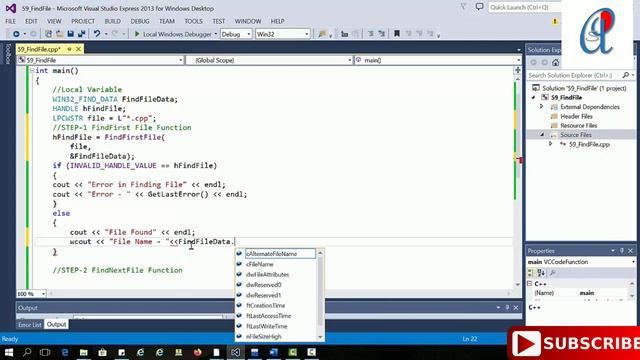This screenshot has width=640, height=360.
Task: Open the Edge browser from the taskbar
Action: pyautogui.click(x=64, y=352)
